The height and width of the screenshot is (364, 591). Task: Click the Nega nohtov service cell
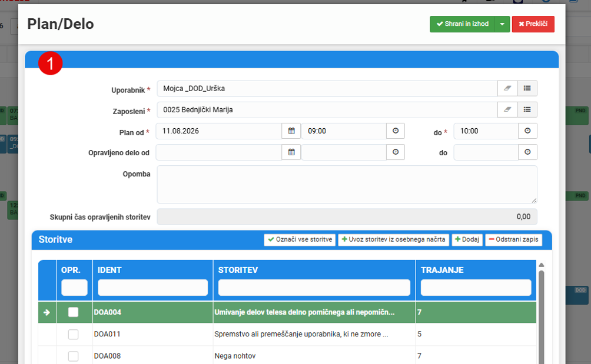click(314, 356)
